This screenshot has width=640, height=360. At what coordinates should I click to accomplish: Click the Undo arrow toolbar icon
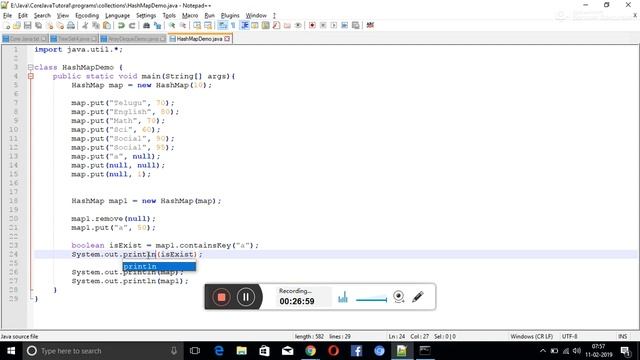pyautogui.click(x=121, y=25)
